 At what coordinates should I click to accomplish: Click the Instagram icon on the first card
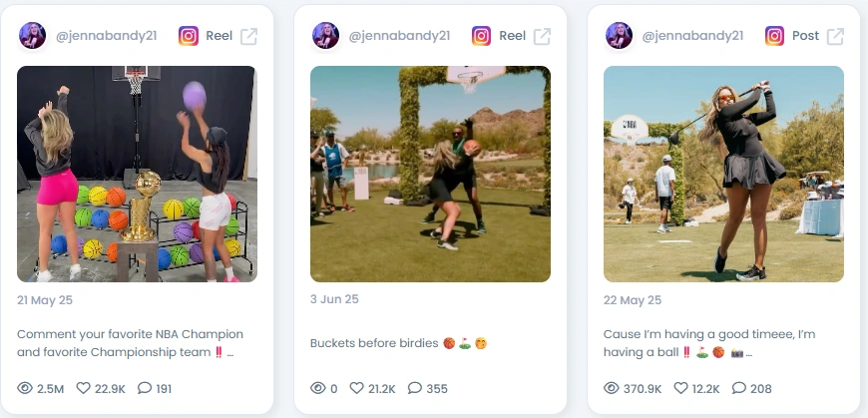tap(189, 36)
